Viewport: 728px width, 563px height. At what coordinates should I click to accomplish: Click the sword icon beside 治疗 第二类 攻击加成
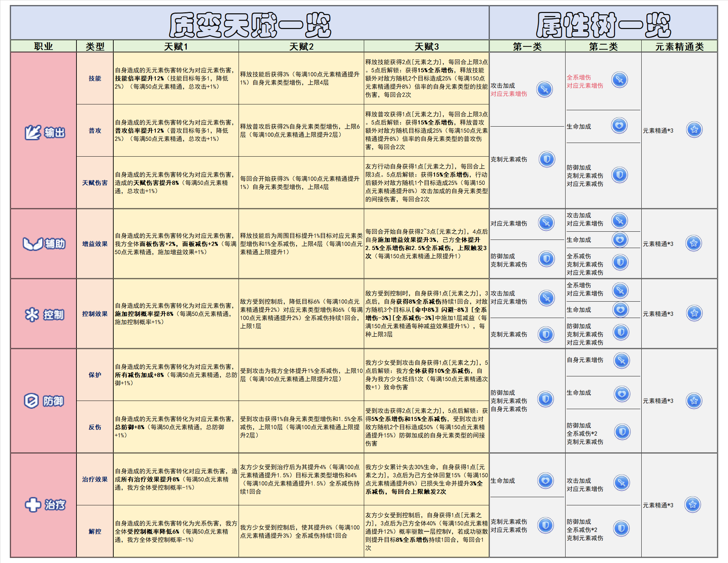(x=622, y=483)
